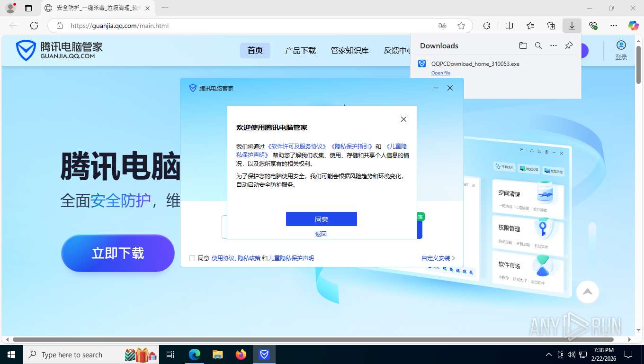Select QQPCDownload_home_310053.exe in Downloads
644x364 pixels.
475,64
